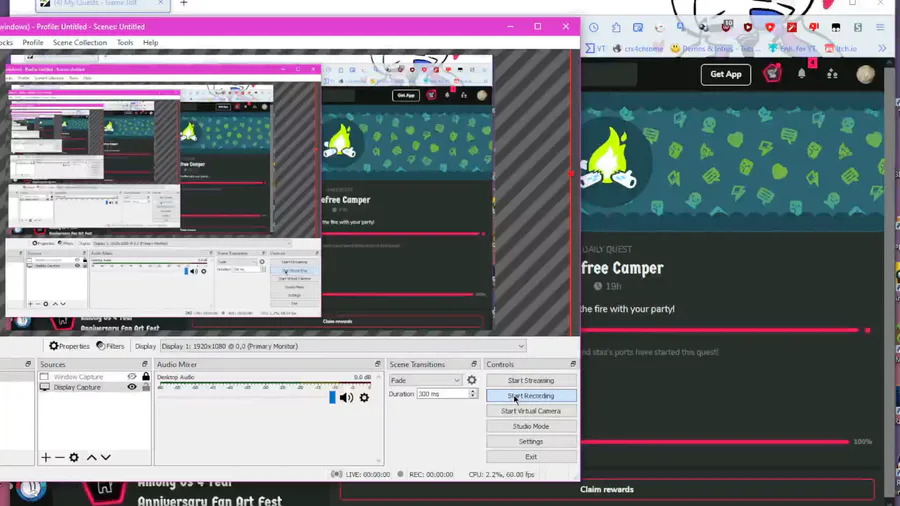Viewport: 900px width, 506px height.
Task: Remove selected source with minus icon
Action: pos(59,457)
